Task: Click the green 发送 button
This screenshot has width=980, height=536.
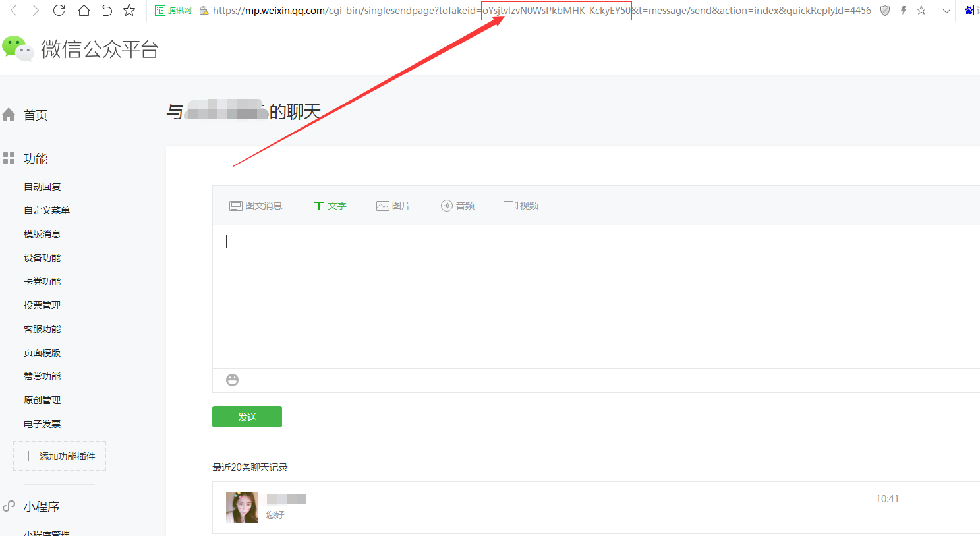Action: pyautogui.click(x=247, y=417)
